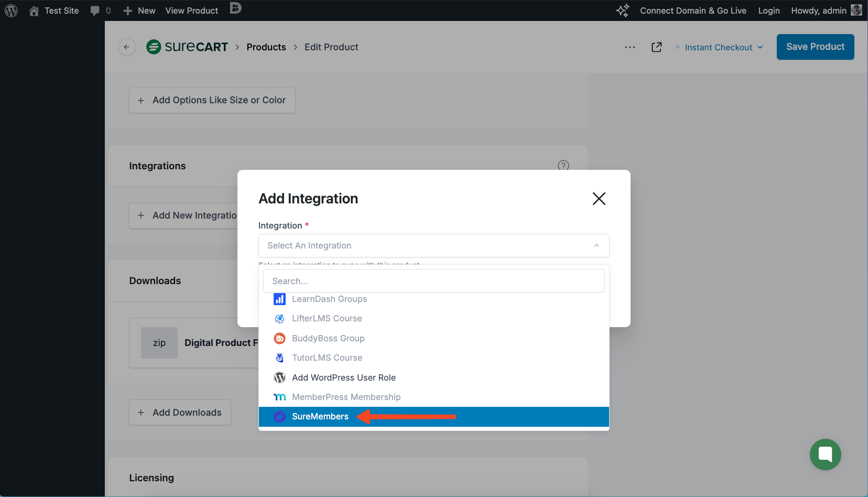
Task: Click Add New Integration button
Action: (183, 215)
